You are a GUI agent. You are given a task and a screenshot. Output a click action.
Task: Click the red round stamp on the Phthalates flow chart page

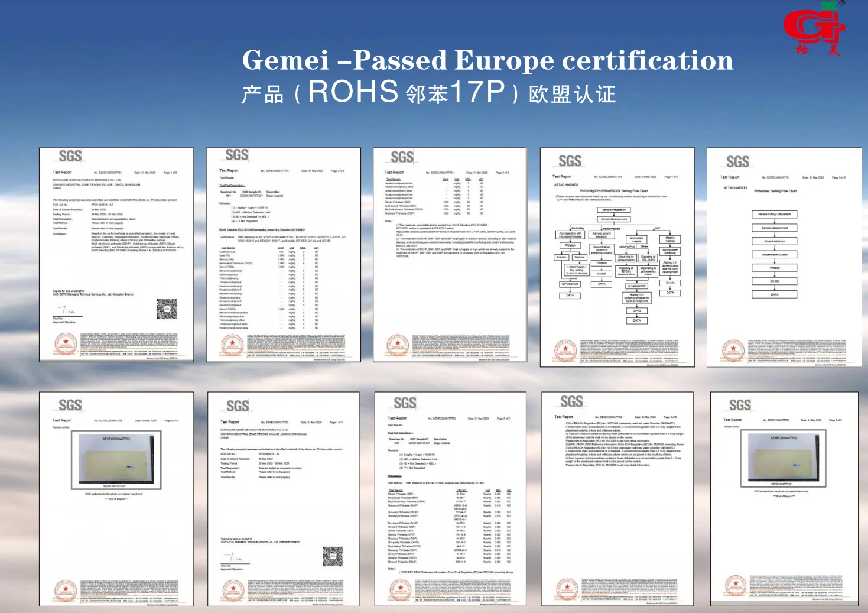pos(733,351)
